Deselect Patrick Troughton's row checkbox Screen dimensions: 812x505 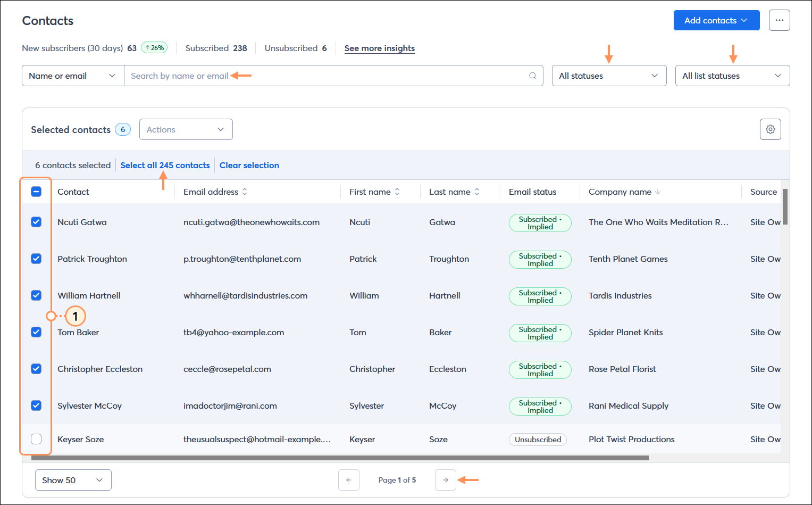click(x=36, y=259)
